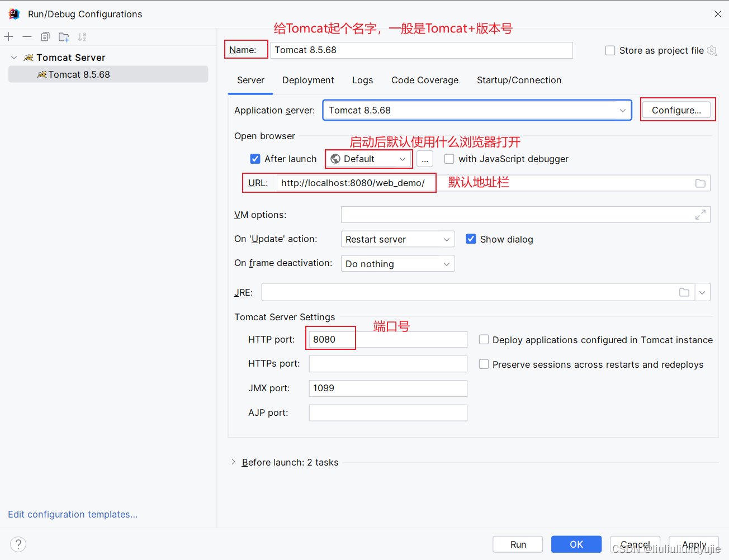Create new folder for configurations
The width and height of the screenshot is (729, 560).
(x=64, y=37)
